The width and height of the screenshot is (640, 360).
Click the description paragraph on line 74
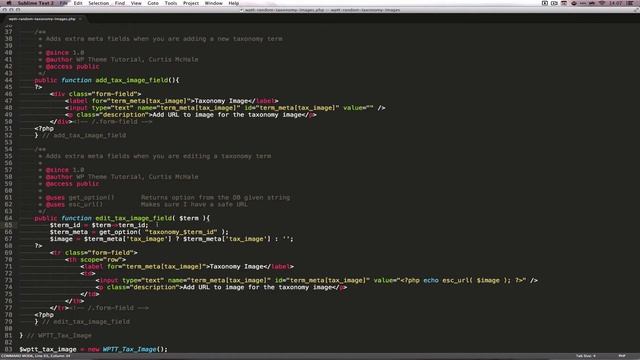point(221,287)
